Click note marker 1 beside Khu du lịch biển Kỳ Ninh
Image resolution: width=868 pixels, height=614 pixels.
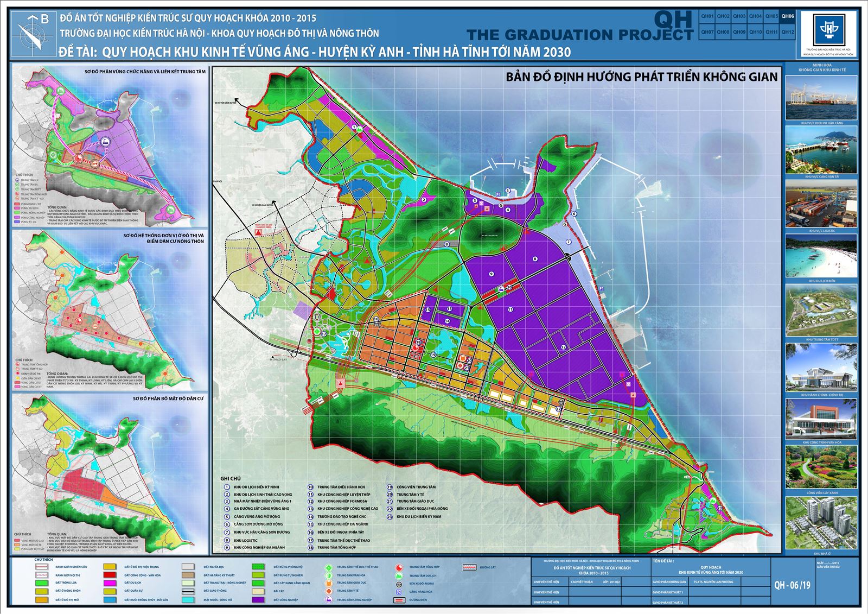tap(227, 487)
